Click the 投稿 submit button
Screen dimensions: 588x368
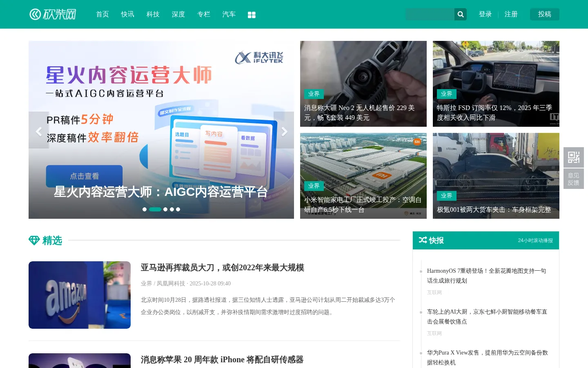point(545,14)
